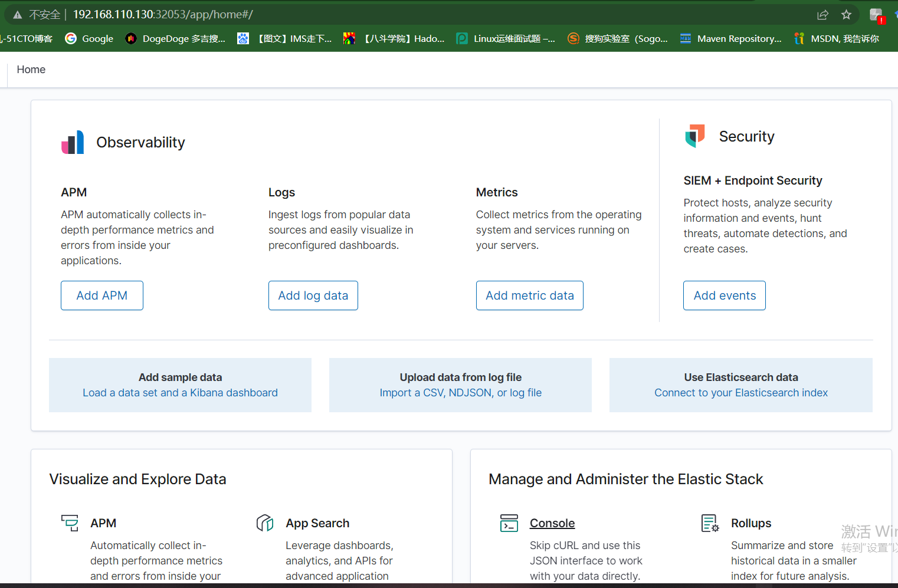
Task: Open the Maven Repository bookmark
Action: (731, 38)
